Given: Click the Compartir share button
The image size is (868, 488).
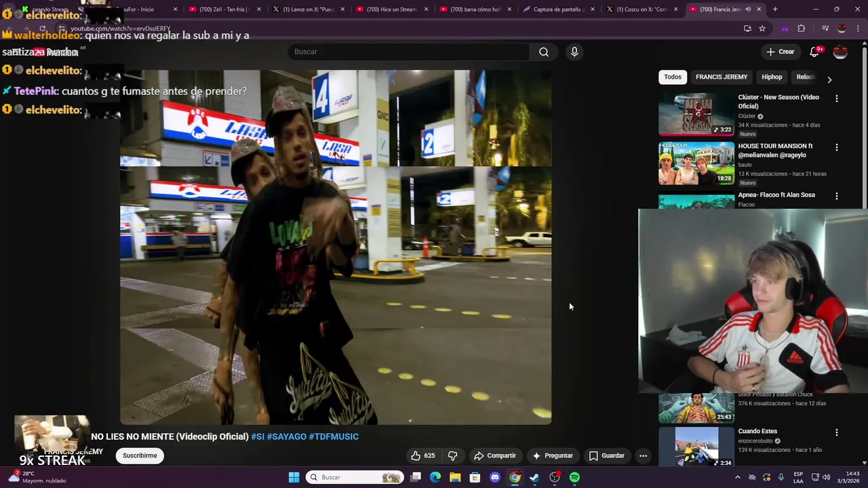Looking at the screenshot, I should point(495,456).
